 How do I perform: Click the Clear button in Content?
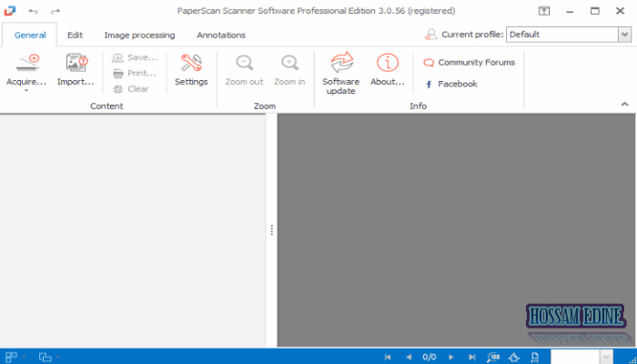click(x=131, y=89)
